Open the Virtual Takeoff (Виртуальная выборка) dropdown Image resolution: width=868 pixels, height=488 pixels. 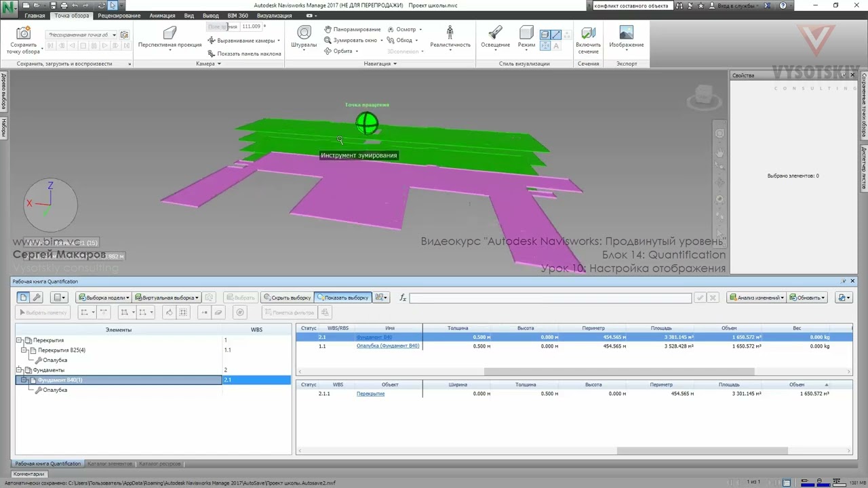pos(166,298)
